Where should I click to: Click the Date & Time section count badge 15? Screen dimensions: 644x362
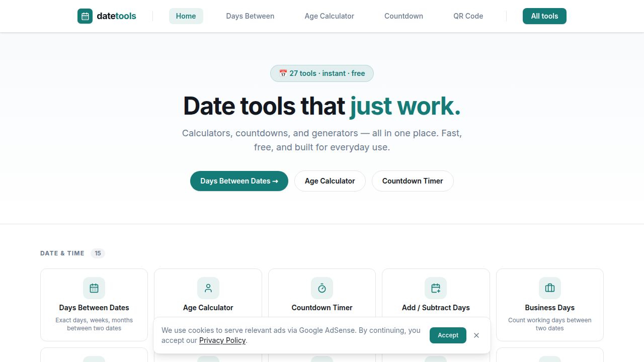coord(98,253)
